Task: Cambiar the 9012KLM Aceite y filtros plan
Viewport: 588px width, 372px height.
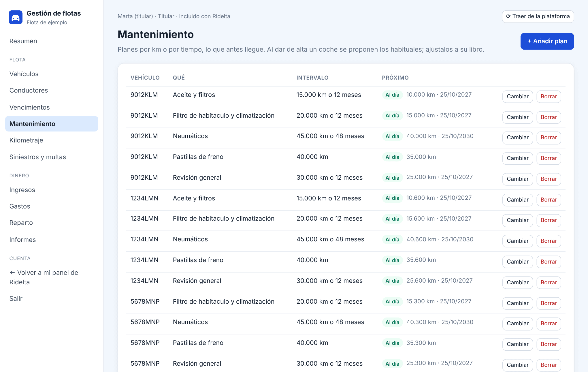Action: point(517,97)
